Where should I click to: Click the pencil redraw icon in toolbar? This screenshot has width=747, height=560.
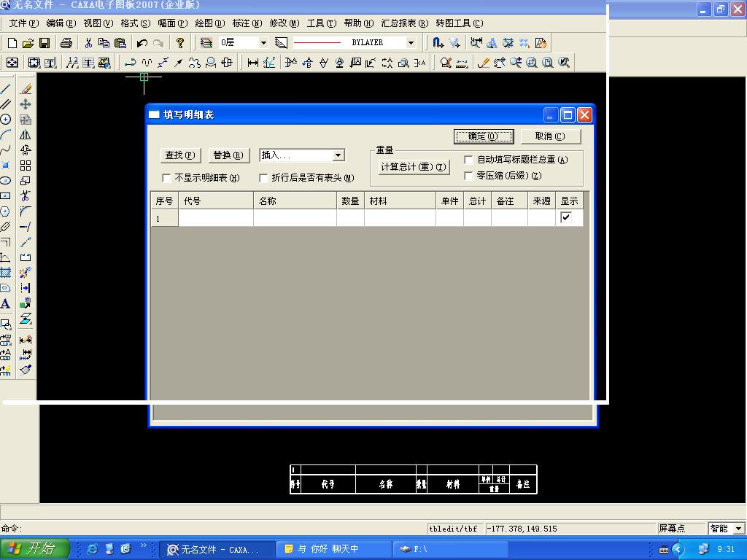pyautogui.click(x=483, y=63)
